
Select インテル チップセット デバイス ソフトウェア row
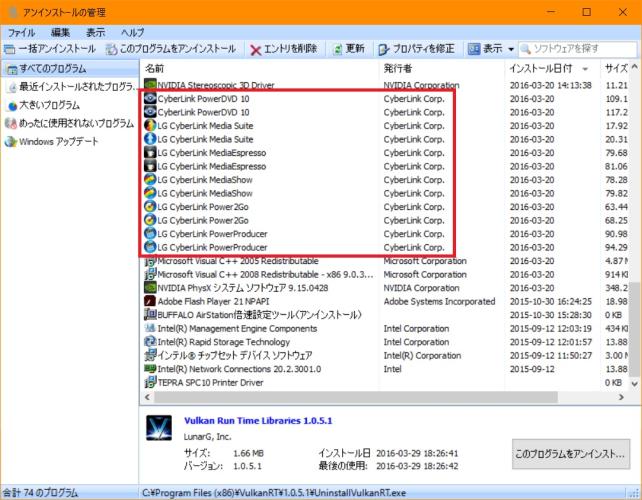coord(385,355)
